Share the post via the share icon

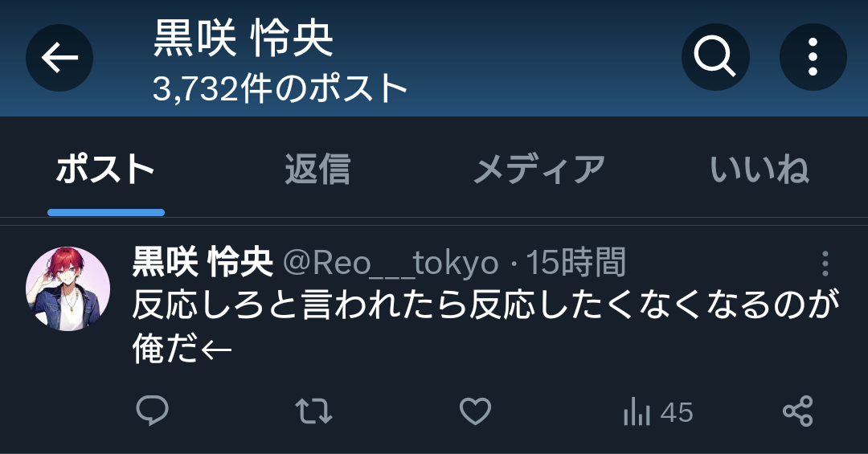pos(798,411)
